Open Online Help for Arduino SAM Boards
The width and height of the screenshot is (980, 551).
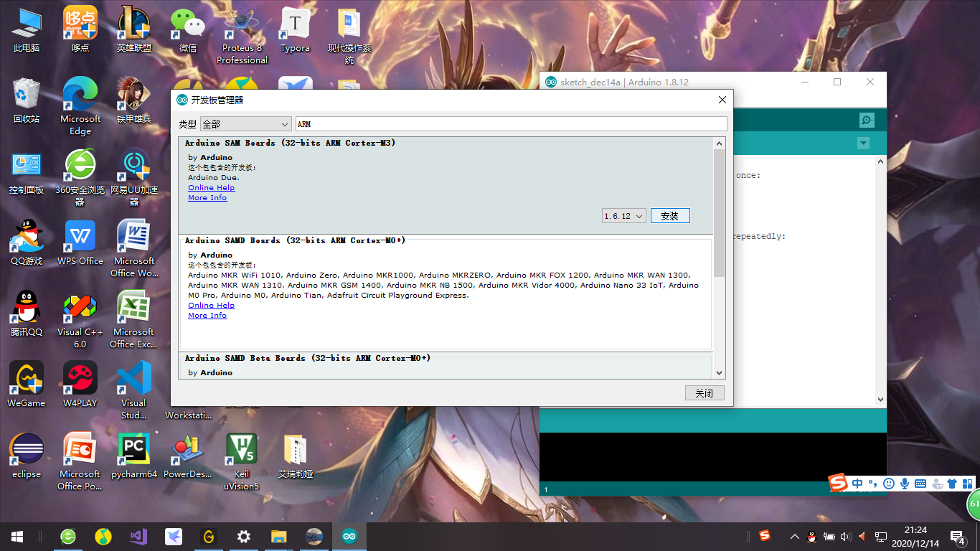[212, 188]
